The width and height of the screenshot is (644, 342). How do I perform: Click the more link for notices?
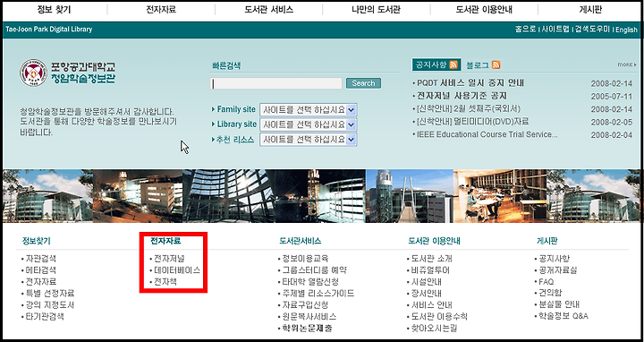(x=627, y=64)
